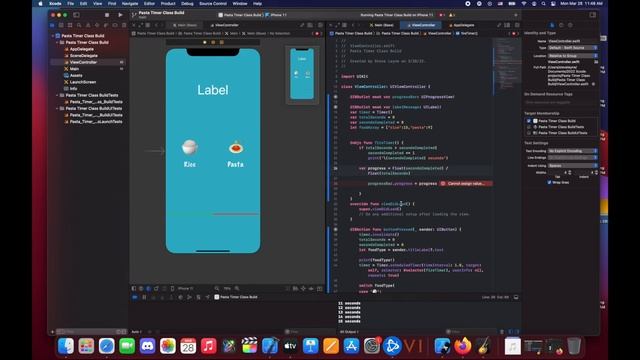Click the Cannot assign value error message
This screenshot has height=360, width=640.
tap(466, 184)
